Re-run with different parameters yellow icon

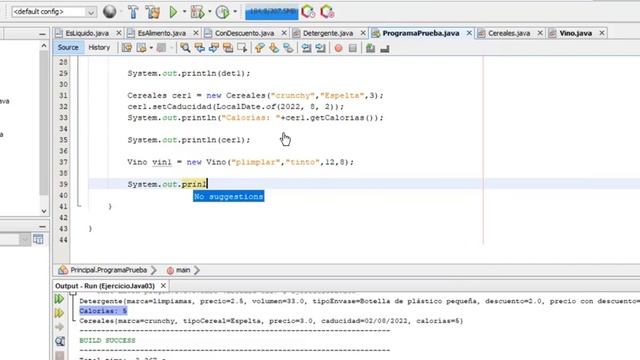[x=60, y=313]
